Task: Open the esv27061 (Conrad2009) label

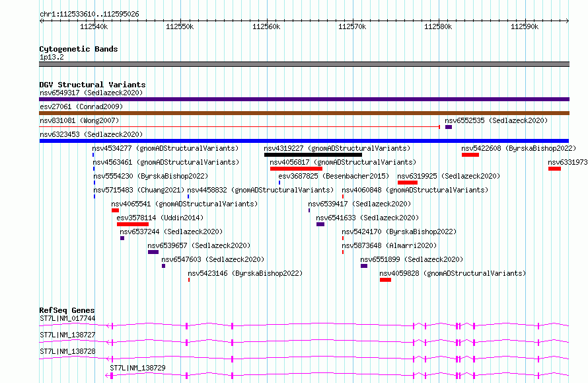Action: coord(81,106)
